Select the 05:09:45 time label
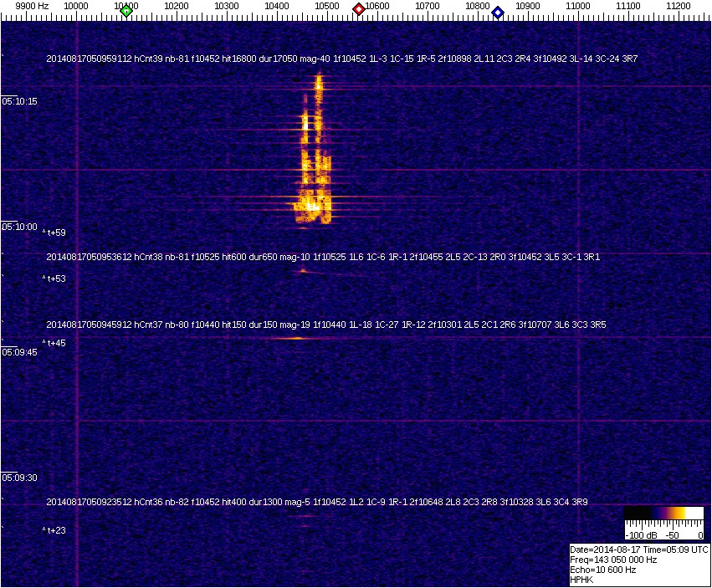The width and height of the screenshot is (712, 588). point(19,353)
